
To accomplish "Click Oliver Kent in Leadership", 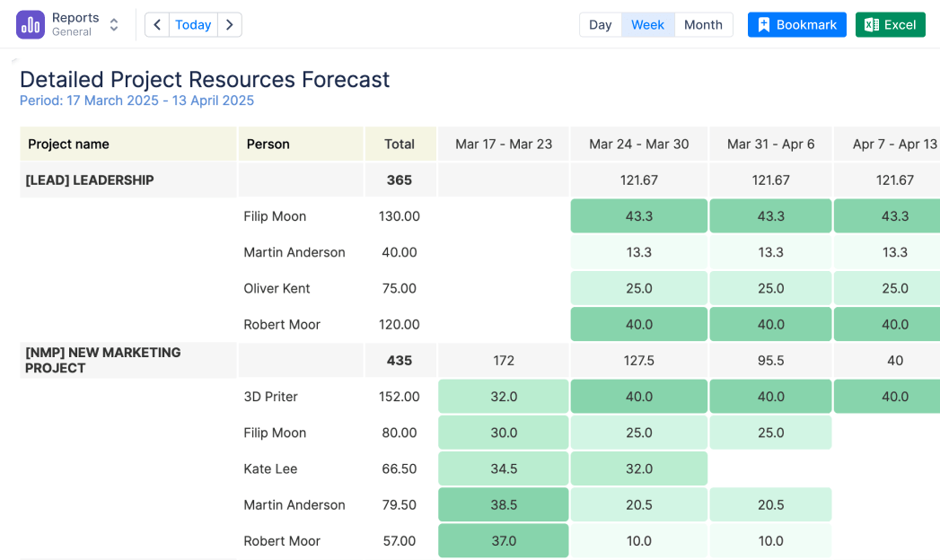I will click(277, 288).
